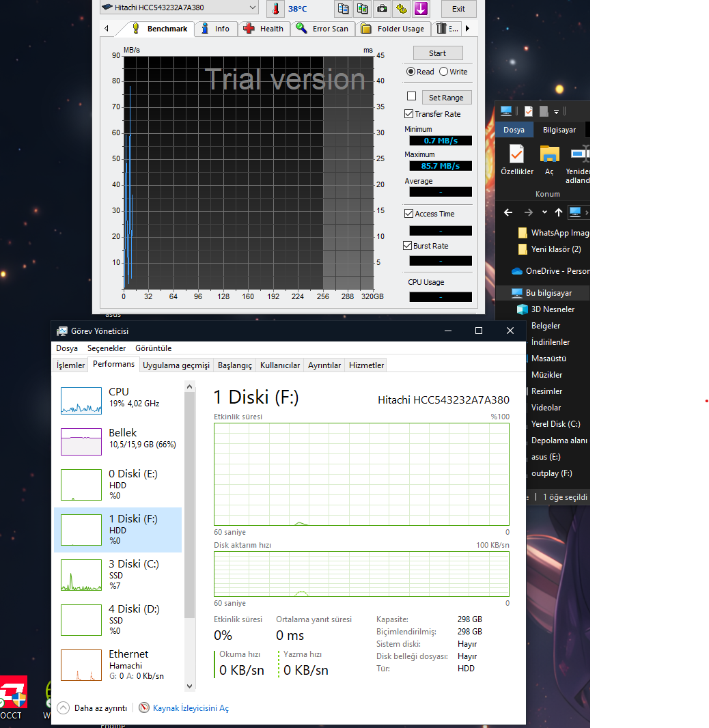Go forward in File Explorer navigation
Viewport: 709px width, 728px height.
pyautogui.click(x=529, y=212)
